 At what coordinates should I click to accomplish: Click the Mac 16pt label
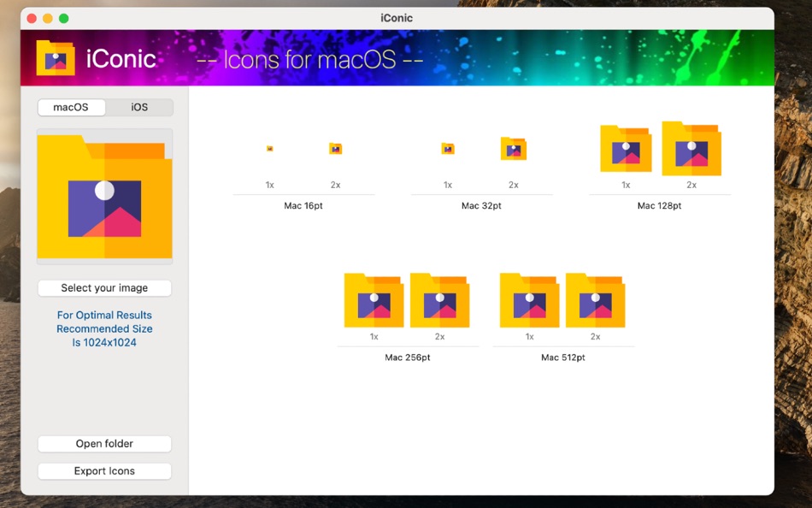point(303,206)
